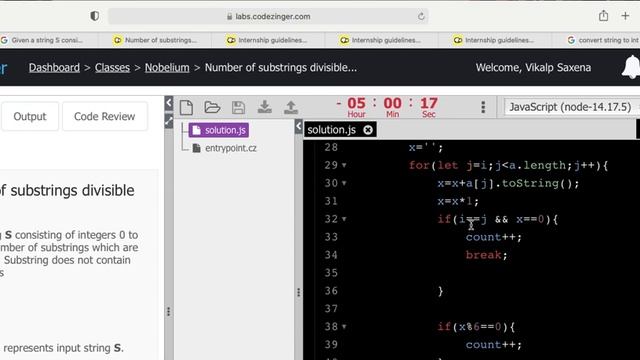Go to the Dashboard breadcrumb link
This screenshot has width=640, height=360.
click(54, 67)
